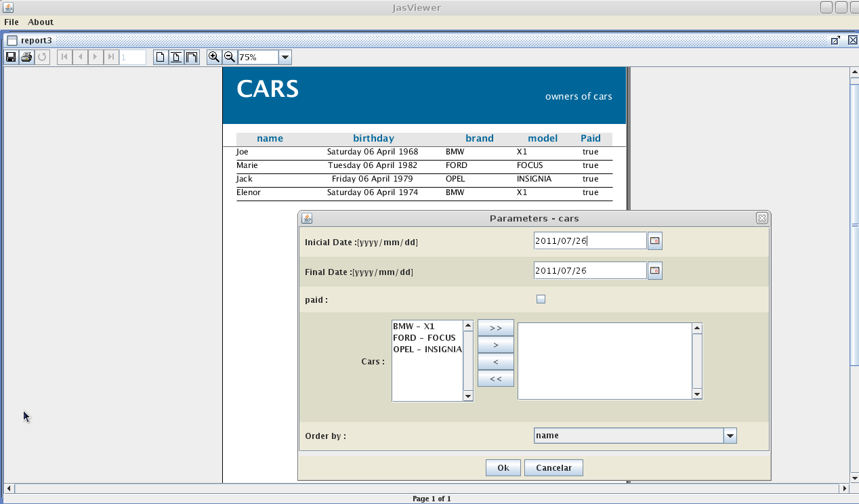Open the Order by dropdown
859x504 pixels.
coord(730,436)
